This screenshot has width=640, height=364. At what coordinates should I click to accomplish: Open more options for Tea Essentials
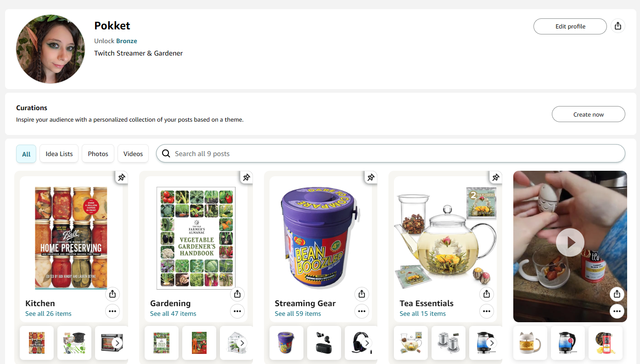tap(487, 311)
